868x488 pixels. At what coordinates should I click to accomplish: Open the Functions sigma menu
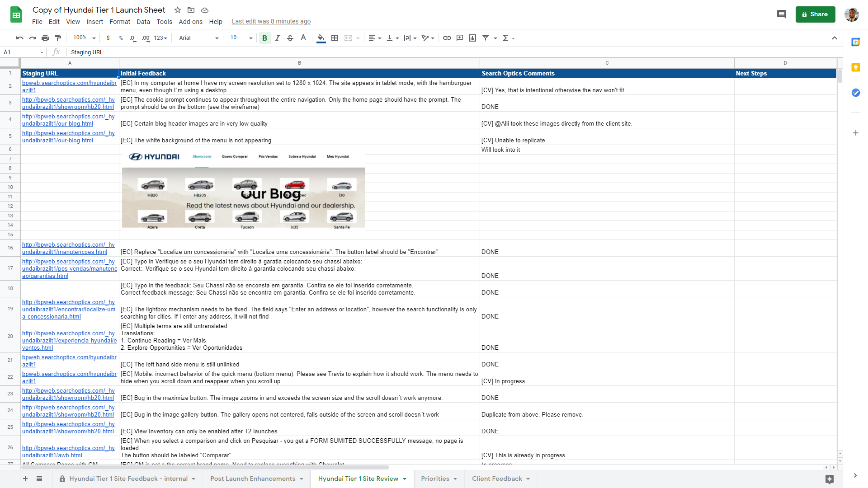coord(509,38)
